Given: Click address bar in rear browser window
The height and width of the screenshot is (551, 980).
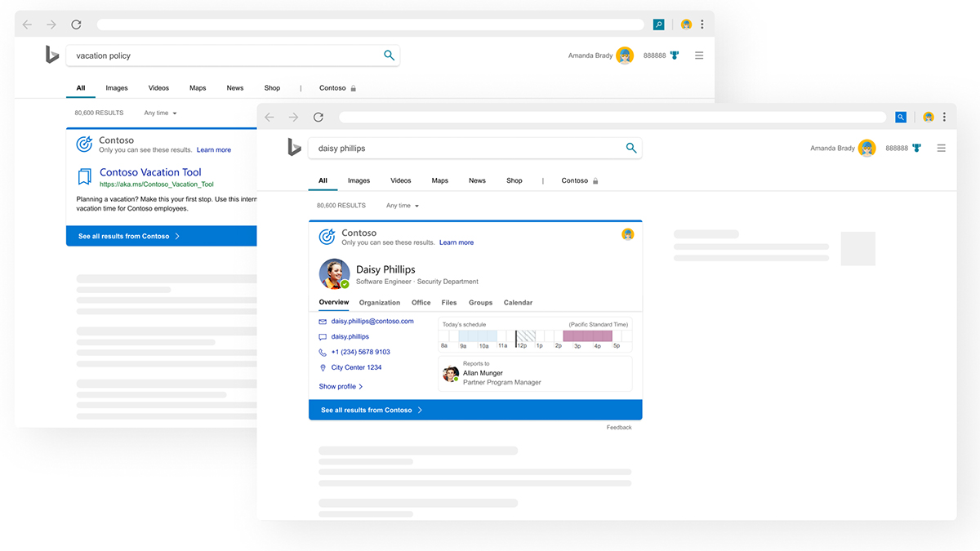Looking at the screenshot, I should 371,24.
